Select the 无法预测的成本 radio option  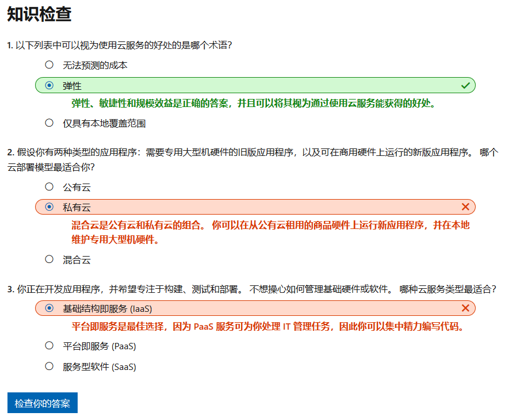pyautogui.click(x=49, y=65)
